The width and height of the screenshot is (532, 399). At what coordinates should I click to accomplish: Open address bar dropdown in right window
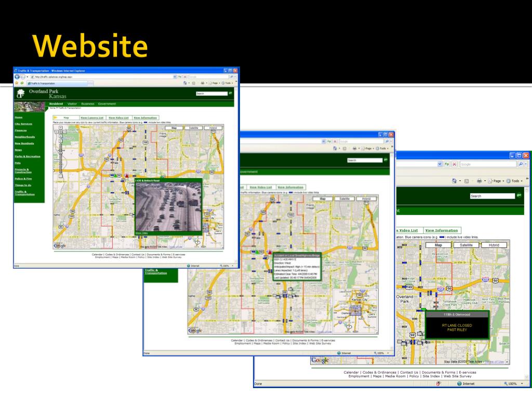440,164
